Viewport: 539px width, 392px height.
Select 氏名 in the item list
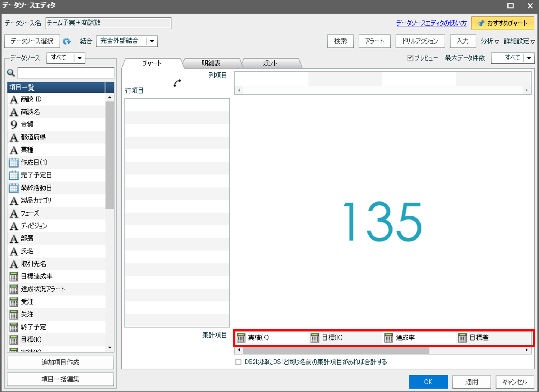tap(56, 251)
